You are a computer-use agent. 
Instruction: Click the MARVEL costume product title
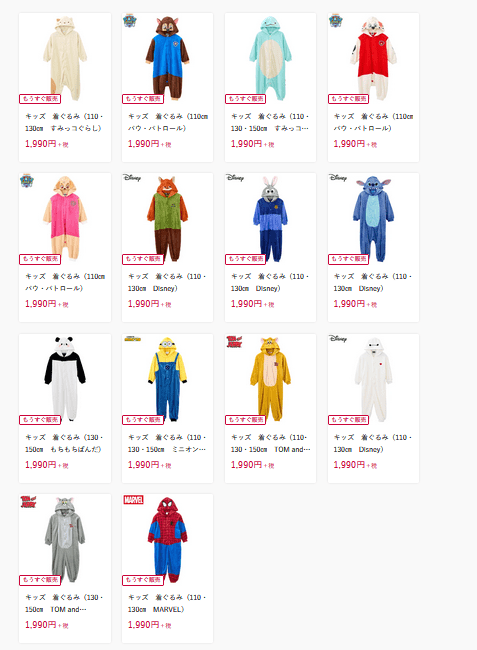click(x=167, y=603)
